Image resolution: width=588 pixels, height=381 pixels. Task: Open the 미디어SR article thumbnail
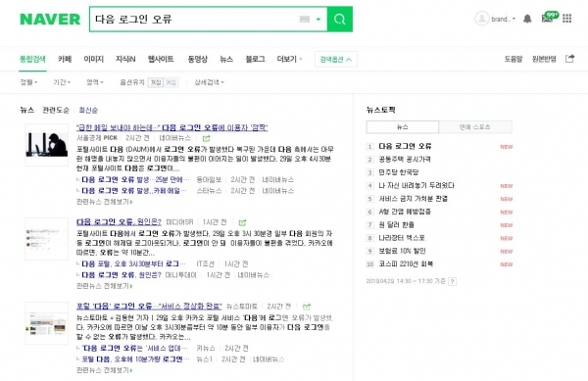[x=46, y=239]
